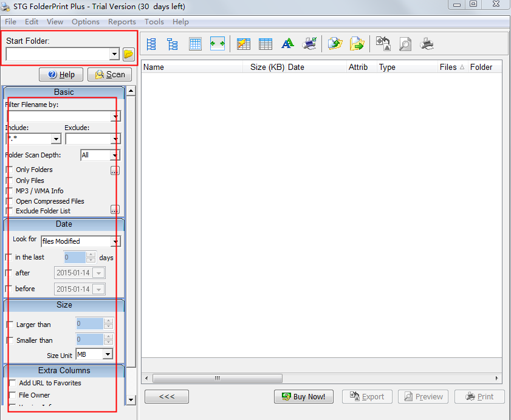
Task: Open the File menu
Action: point(10,22)
